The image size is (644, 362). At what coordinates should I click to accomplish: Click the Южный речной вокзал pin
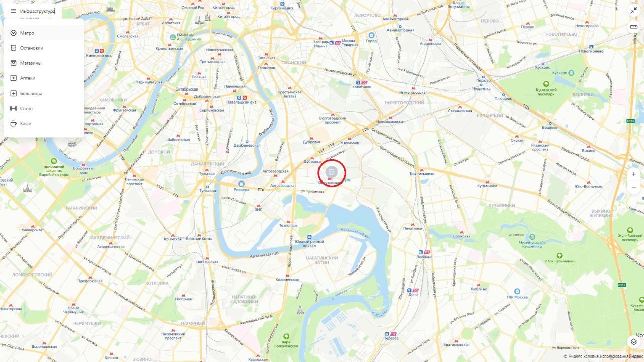coord(309,237)
